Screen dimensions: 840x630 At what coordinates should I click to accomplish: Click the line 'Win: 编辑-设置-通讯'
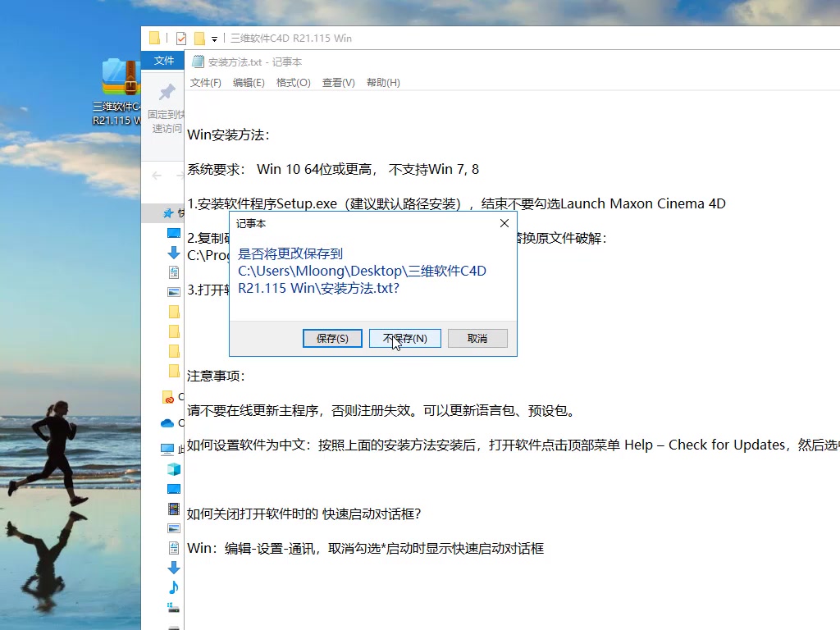click(365, 549)
